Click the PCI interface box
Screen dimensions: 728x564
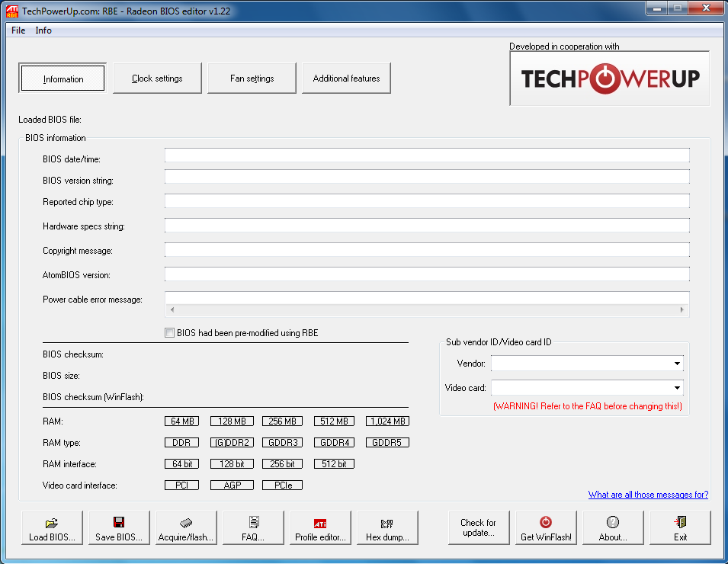182,485
